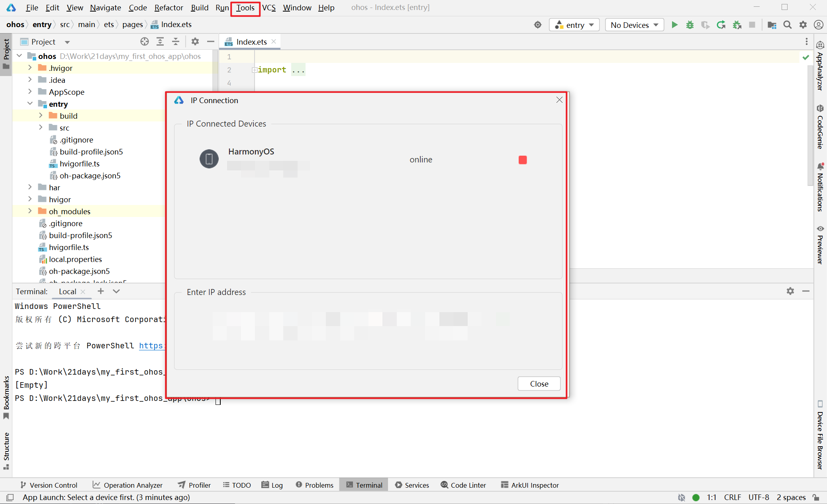Click the Close button in IP Connection dialog
Image resolution: width=827 pixels, height=504 pixels.
(x=539, y=384)
